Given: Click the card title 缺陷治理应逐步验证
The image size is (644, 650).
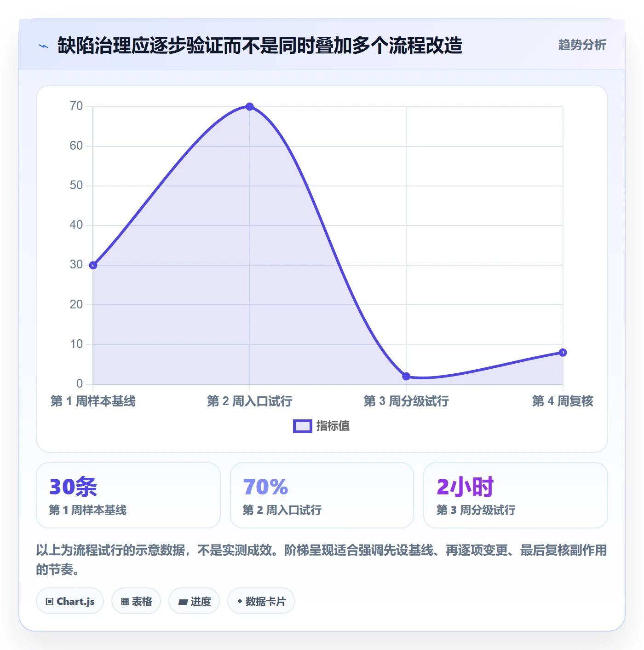Looking at the screenshot, I should (260, 46).
